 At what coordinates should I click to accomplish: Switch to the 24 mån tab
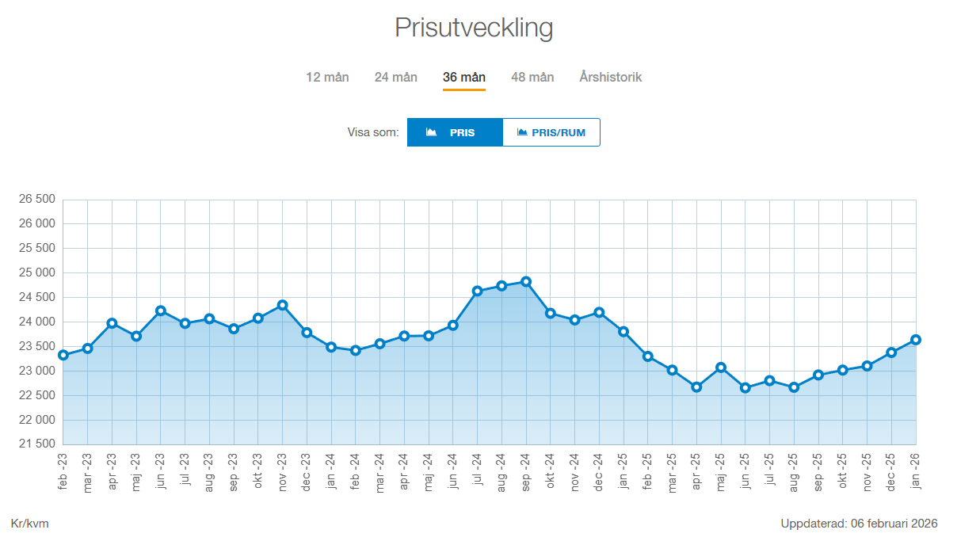pos(395,77)
